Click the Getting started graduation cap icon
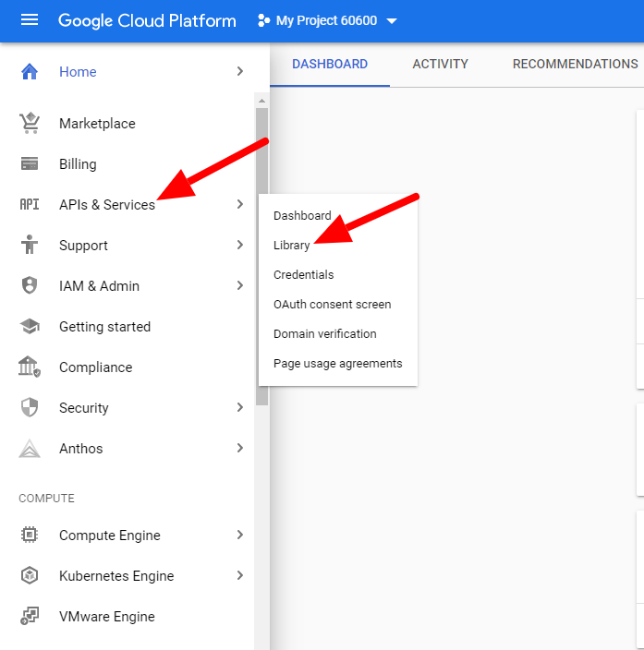This screenshot has width=644, height=650. (30, 327)
